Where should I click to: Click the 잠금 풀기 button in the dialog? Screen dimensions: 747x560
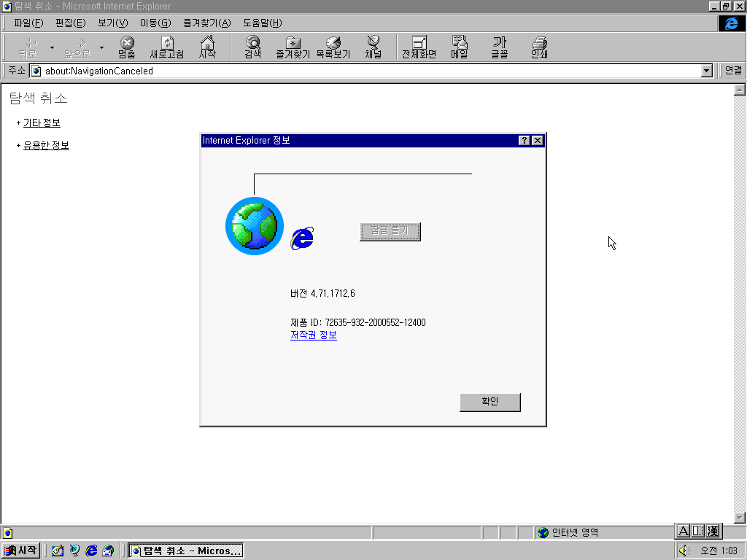[390, 231]
